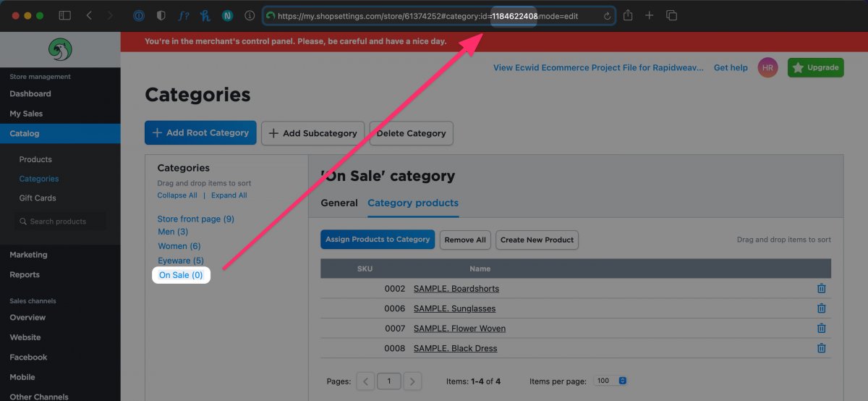Delete SAMPLE. Boardshorts with trash icon
Screen dimensions: 868x401
[821, 289]
